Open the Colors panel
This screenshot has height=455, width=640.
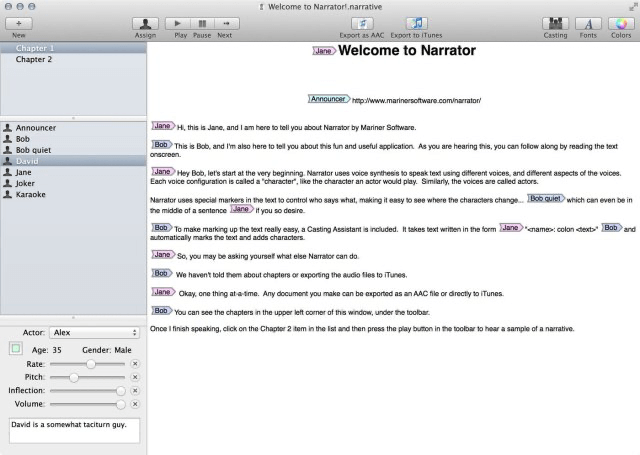(x=621, y=24)
